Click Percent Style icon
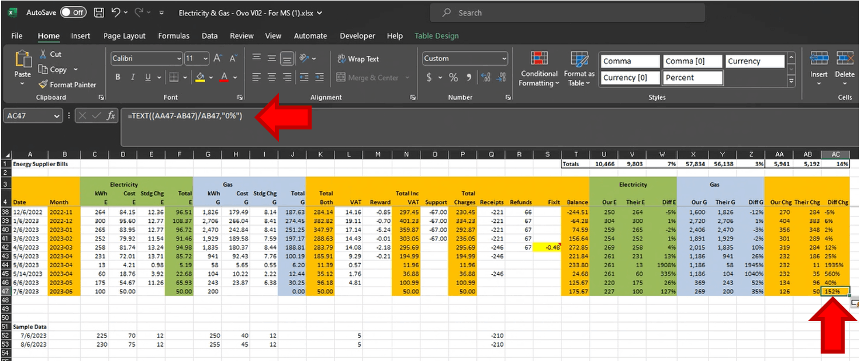 pos(453,77)
